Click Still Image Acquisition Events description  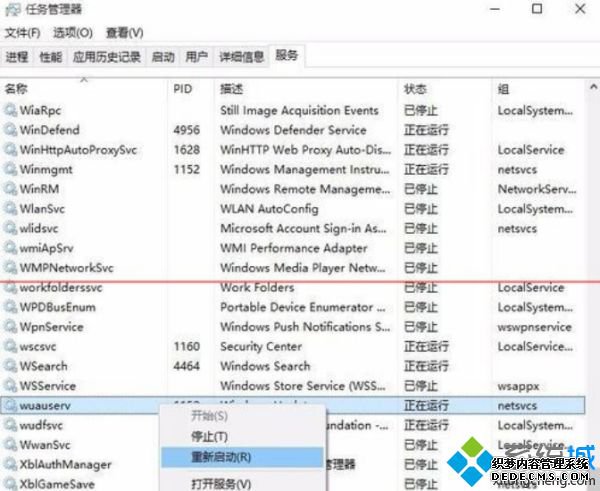point(299,111)
